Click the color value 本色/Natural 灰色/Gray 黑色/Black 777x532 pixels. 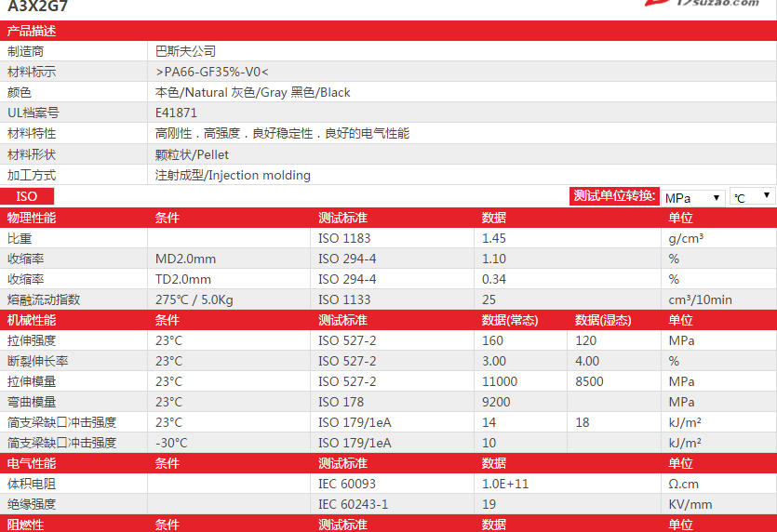[253, 93]
